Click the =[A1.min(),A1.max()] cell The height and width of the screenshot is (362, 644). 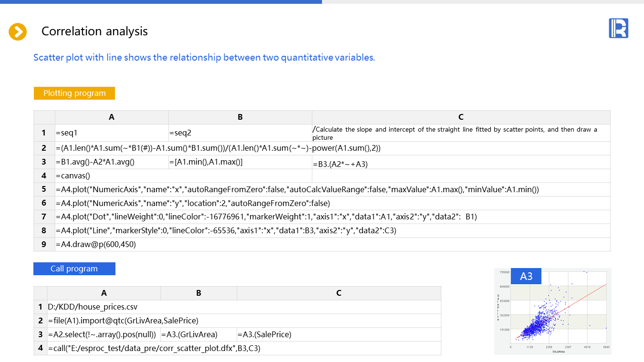click(x=240, y=162)
